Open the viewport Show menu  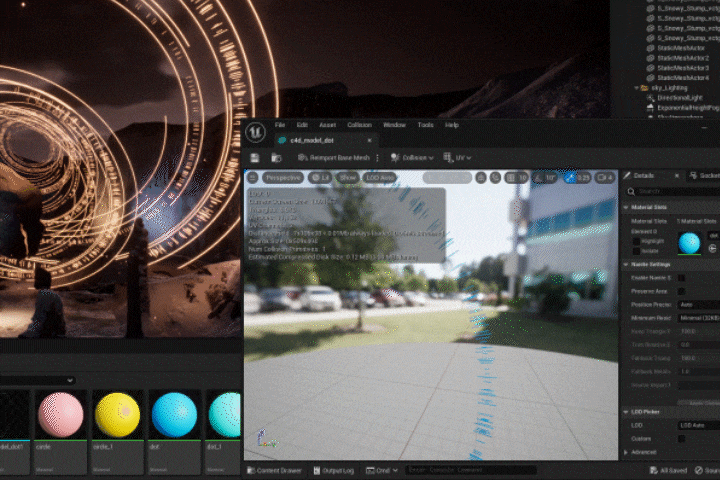348,177
